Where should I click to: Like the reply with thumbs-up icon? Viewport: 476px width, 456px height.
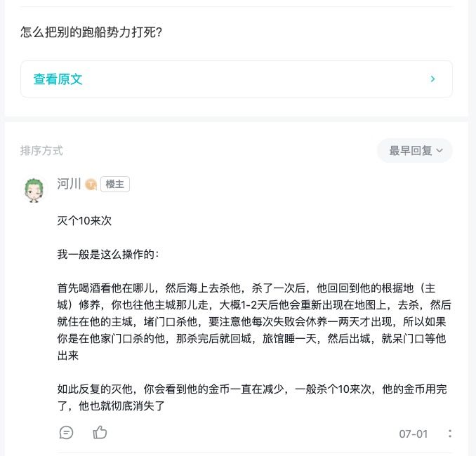pyautogui.click(x=100, y=432)
